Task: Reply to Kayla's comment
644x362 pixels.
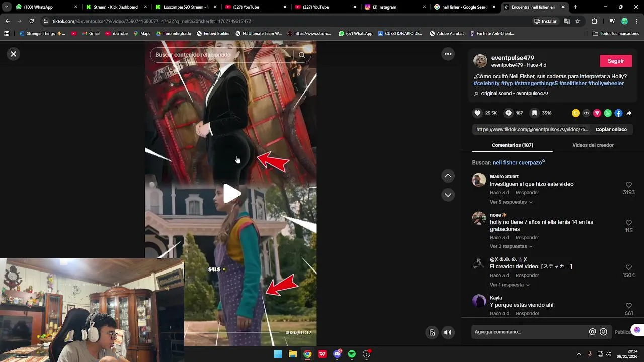Action: pos(527,314)
